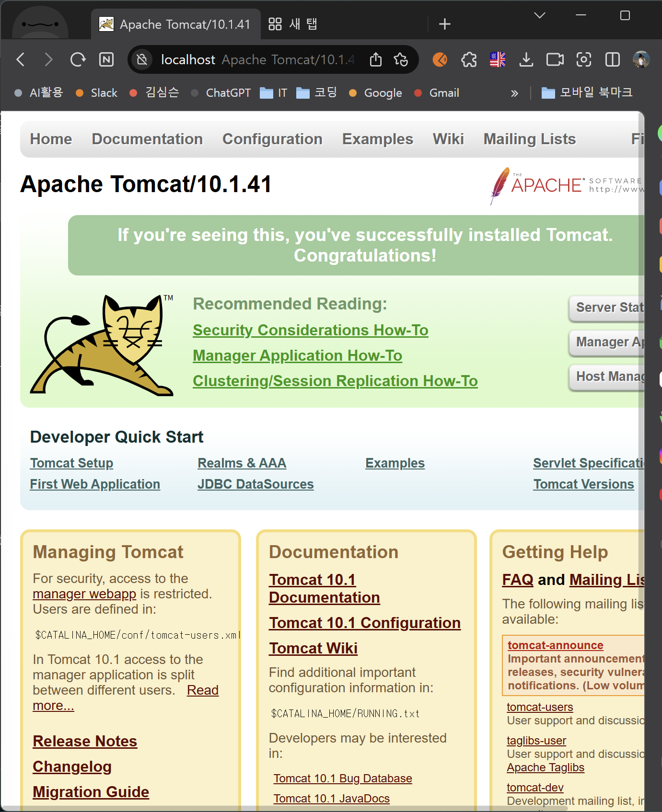The height and width of the screenshot is (812, 662).
Task: Open the orange extension icon in toolbar
Action: coord(440,60)
